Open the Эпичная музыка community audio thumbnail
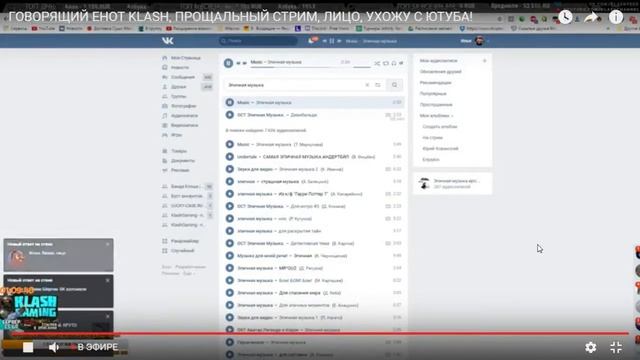The image size is (640, 360). point(424,183)
